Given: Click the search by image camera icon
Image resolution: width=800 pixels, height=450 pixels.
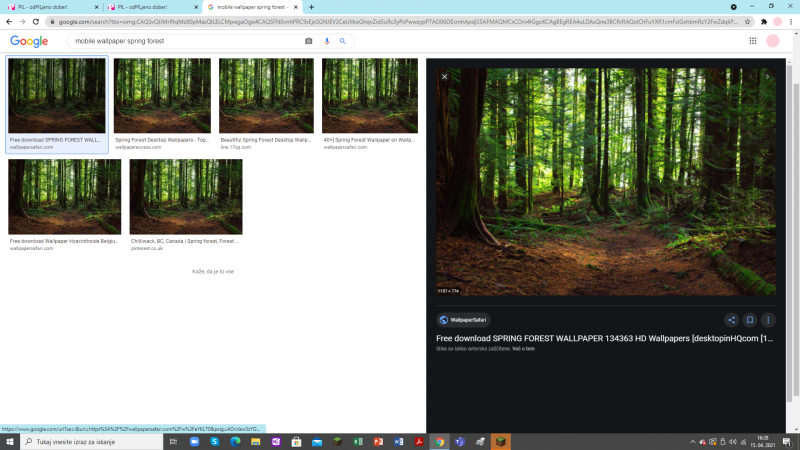Looking at the screenshot, I should 308,41.
